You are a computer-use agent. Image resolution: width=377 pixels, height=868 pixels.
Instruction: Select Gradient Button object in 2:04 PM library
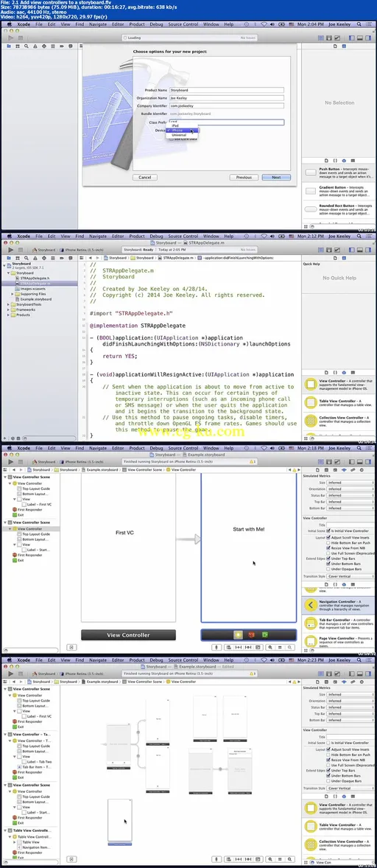338,190
